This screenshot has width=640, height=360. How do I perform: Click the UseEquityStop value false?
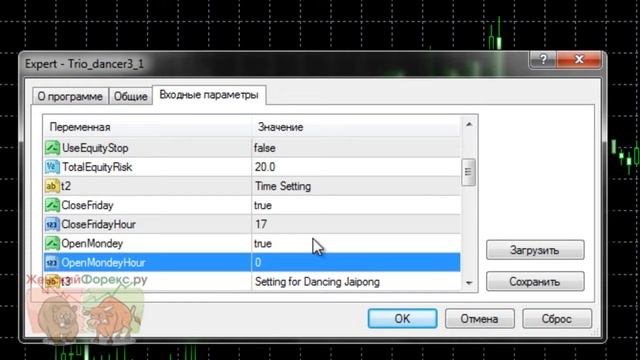[x=264, y=148]
